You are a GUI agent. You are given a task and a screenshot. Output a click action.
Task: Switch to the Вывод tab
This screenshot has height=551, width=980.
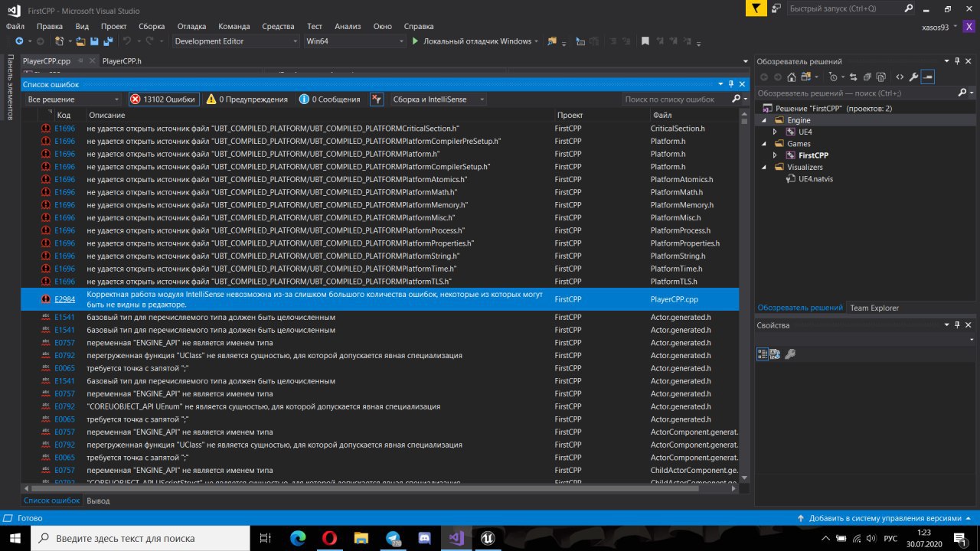[98, 500]
